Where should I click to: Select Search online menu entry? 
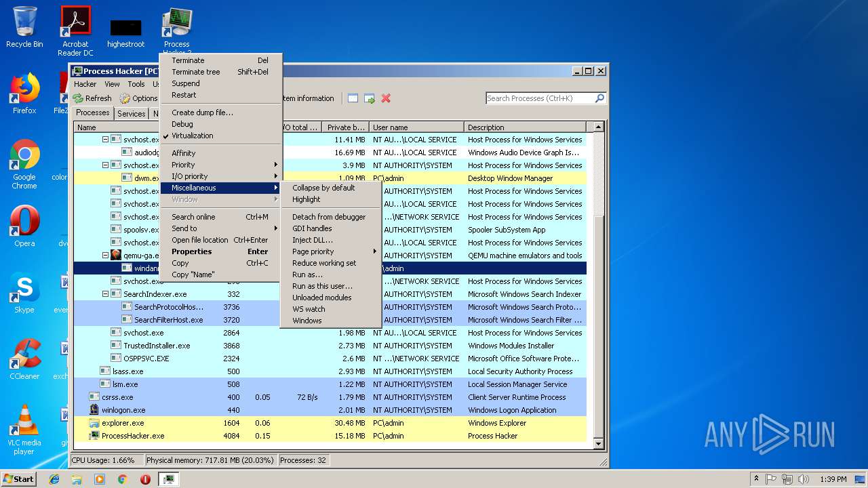coord(220,217)
